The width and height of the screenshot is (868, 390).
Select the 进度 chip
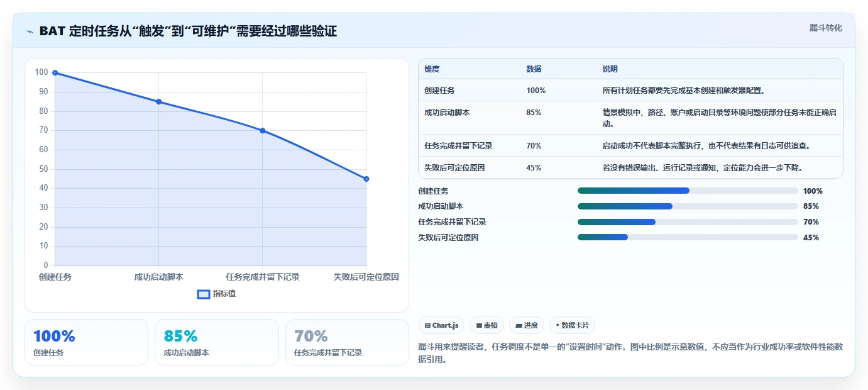(527, 325)
